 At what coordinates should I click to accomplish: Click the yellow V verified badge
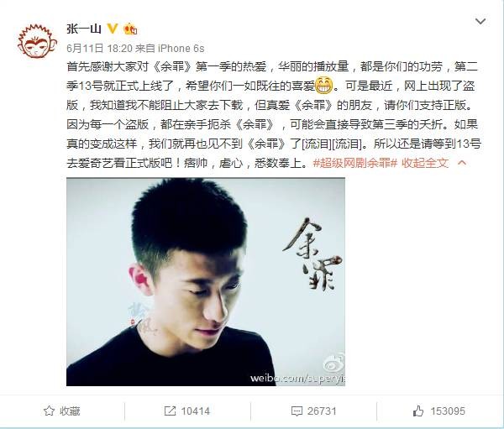click(113, 29)
